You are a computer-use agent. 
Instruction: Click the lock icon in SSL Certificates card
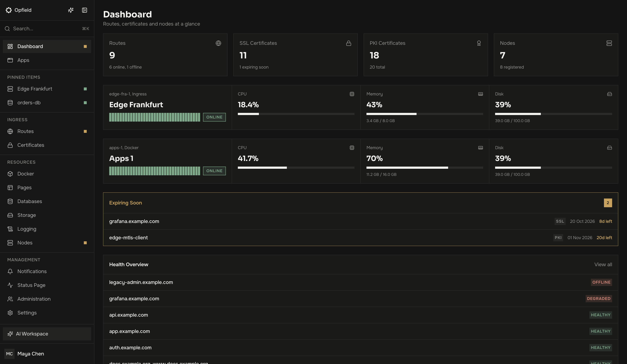(349, 43)
